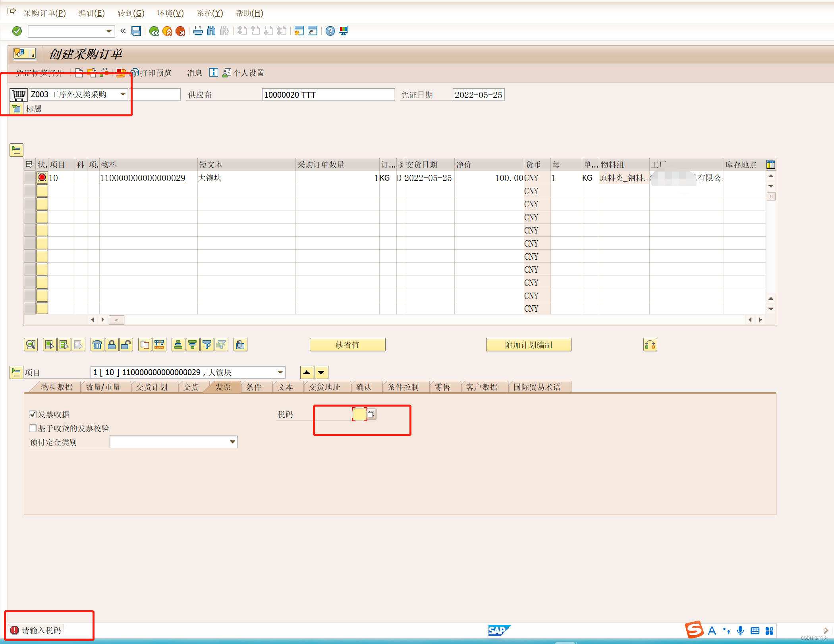Open the binoculars find function

point(211,31)
